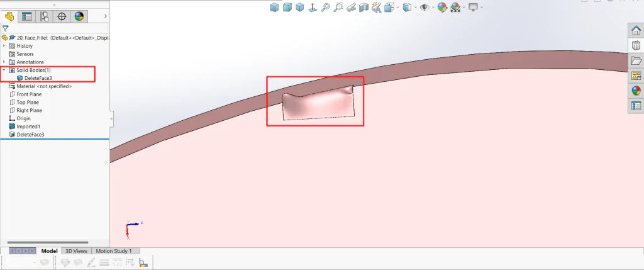Click the greyed Line Style icon
Image resolution: width=644 pixels, height=270 pixels.
[117, 262]
